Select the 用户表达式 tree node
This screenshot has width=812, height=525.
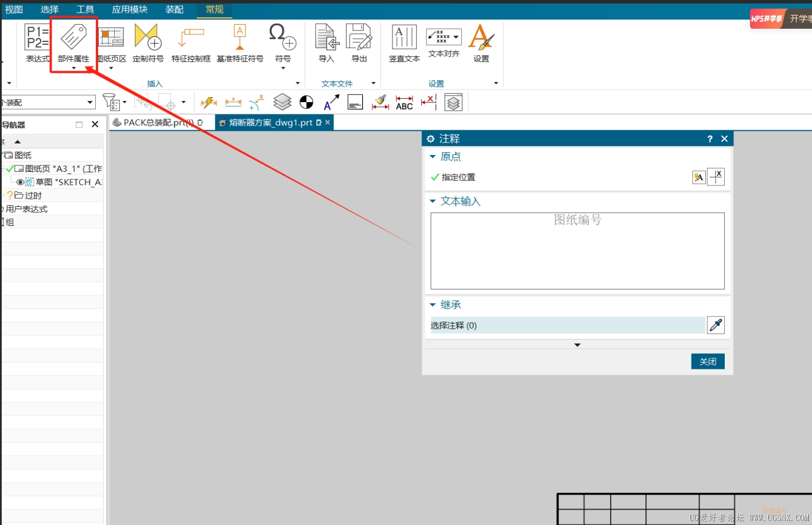click(26, 209)
